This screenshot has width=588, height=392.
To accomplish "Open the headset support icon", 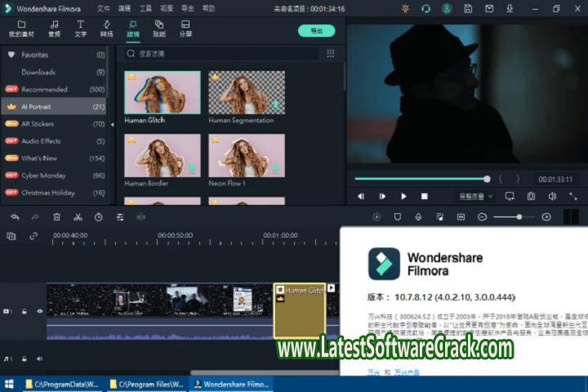I will [x=426, y=9].
